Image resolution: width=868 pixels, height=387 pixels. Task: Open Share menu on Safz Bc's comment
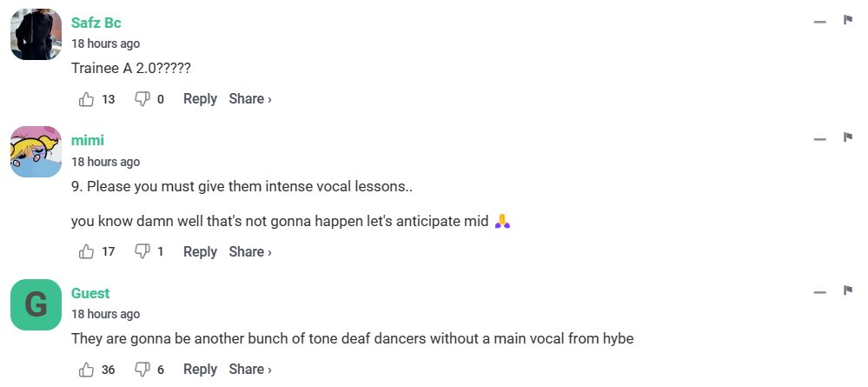[250, 99]
